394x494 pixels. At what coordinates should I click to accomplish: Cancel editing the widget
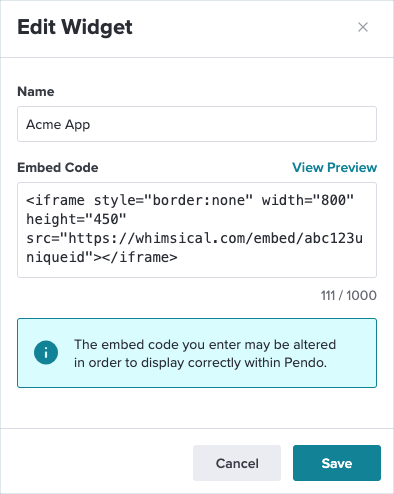click(237, 463)
